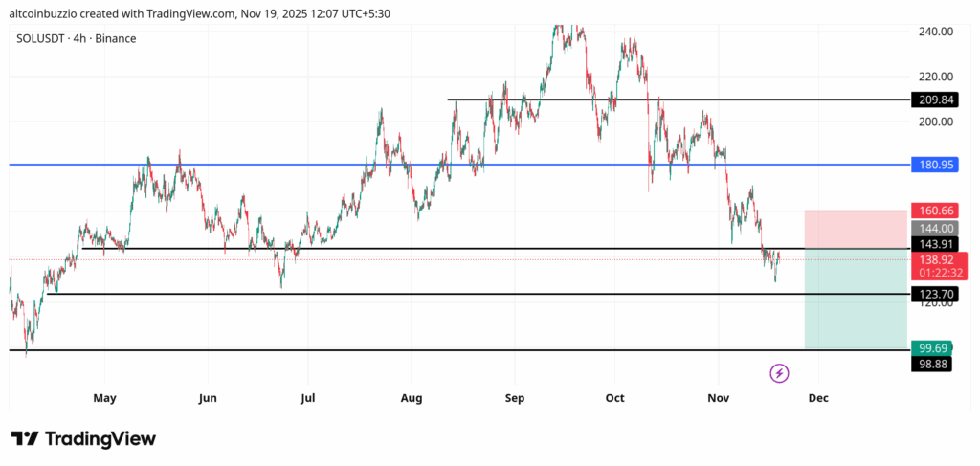Click the May label on the time axis

[103, 397]
